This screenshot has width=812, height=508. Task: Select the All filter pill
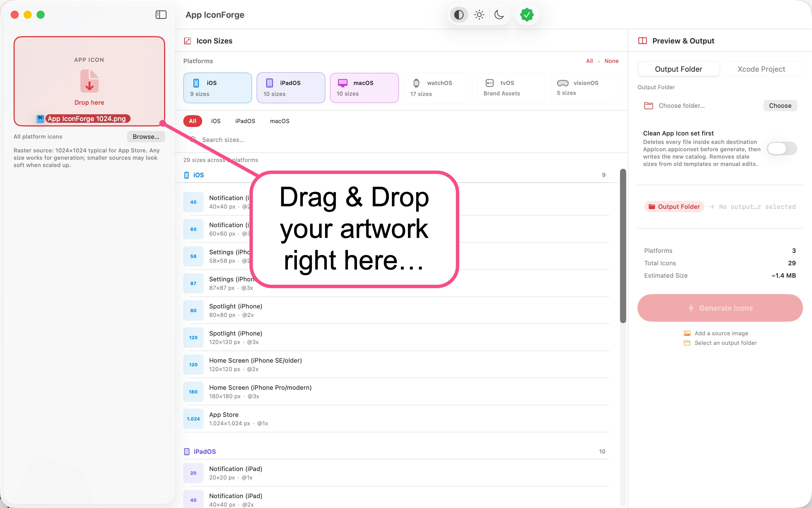(193, 121)
